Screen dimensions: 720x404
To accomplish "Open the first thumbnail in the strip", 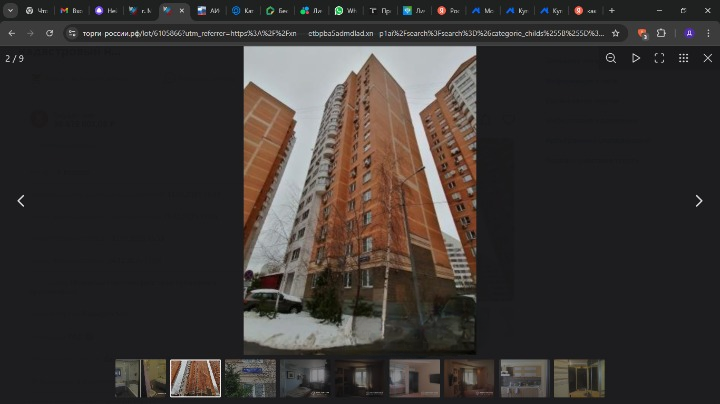I will point(140,378).
